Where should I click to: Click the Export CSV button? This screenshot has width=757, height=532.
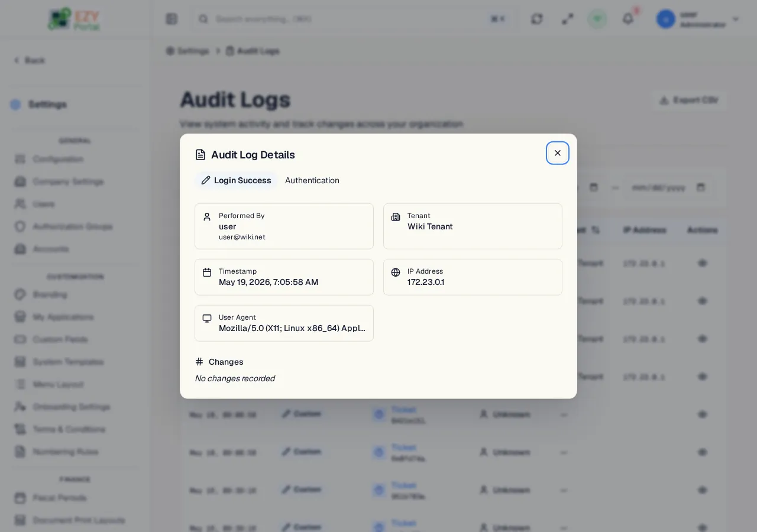point(690,100)
